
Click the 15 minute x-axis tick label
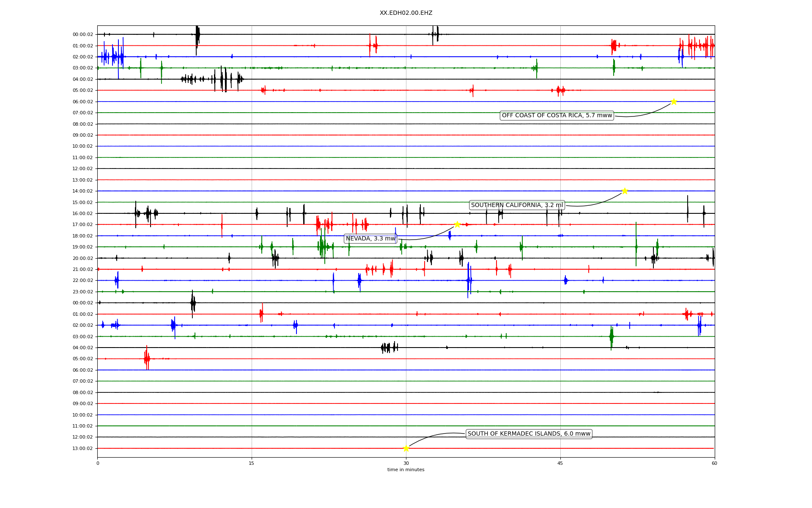(x=252, y=463)
